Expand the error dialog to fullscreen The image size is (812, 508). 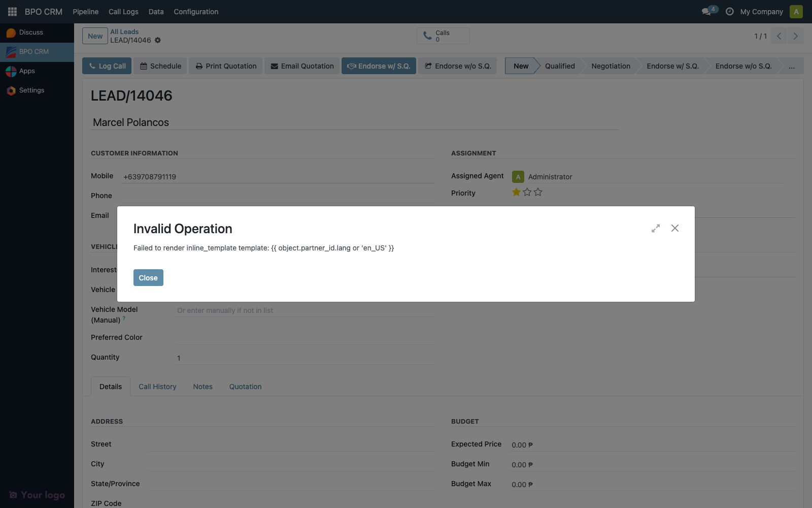pyautogui.click(x=656, y=229)
